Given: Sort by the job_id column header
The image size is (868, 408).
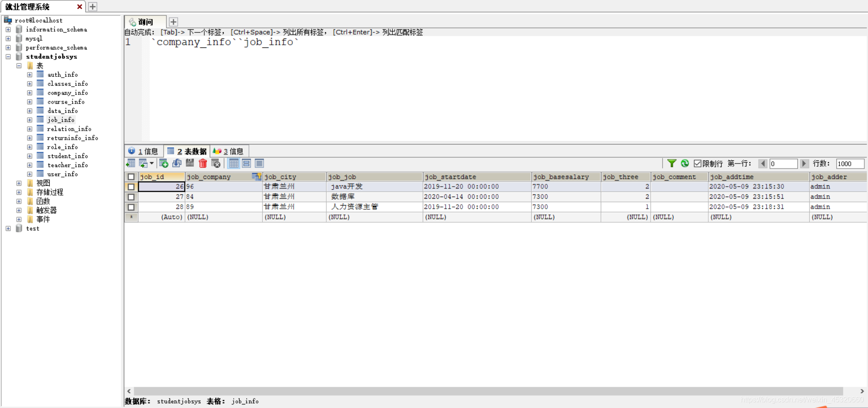Looking at the screenshot, I should 161,177.
